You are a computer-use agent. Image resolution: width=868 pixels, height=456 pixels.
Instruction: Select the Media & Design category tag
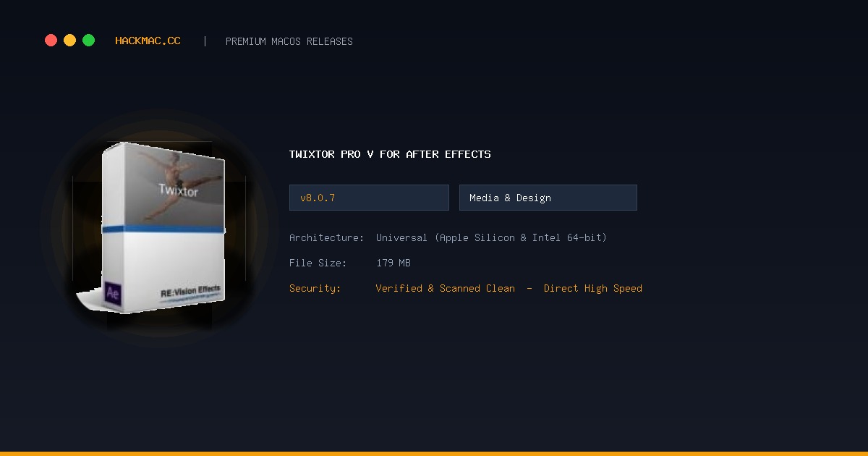548,198
